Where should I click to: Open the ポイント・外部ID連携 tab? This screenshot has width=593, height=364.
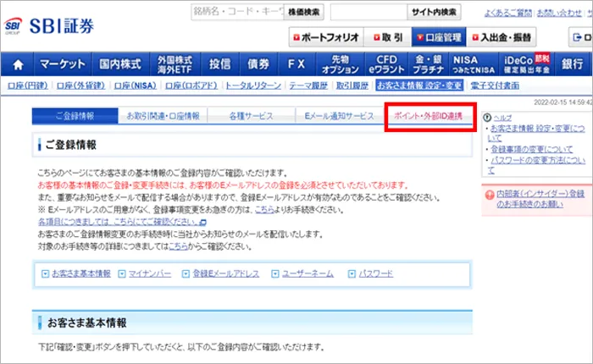pyautogui.click(x=430, y=116)
